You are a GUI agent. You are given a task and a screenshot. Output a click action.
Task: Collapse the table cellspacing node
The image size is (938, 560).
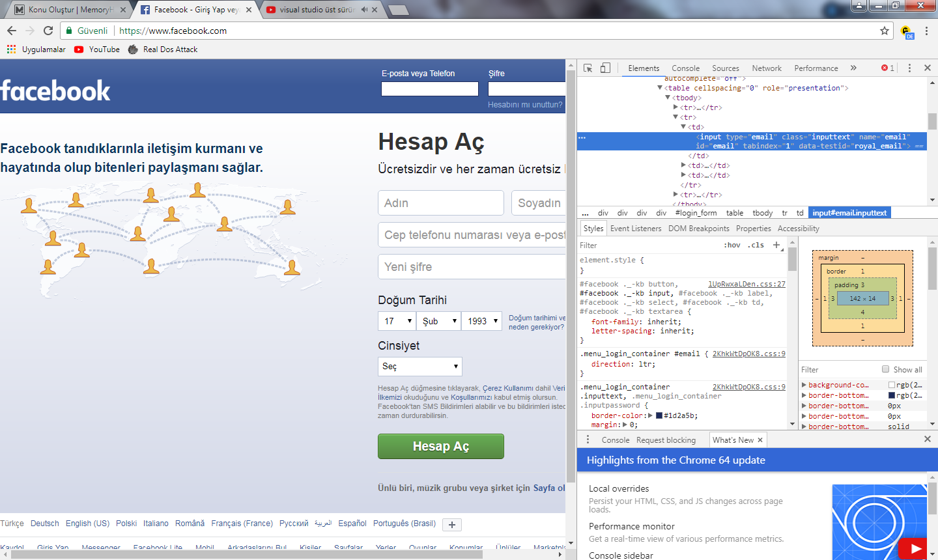[x=659, y=88]
